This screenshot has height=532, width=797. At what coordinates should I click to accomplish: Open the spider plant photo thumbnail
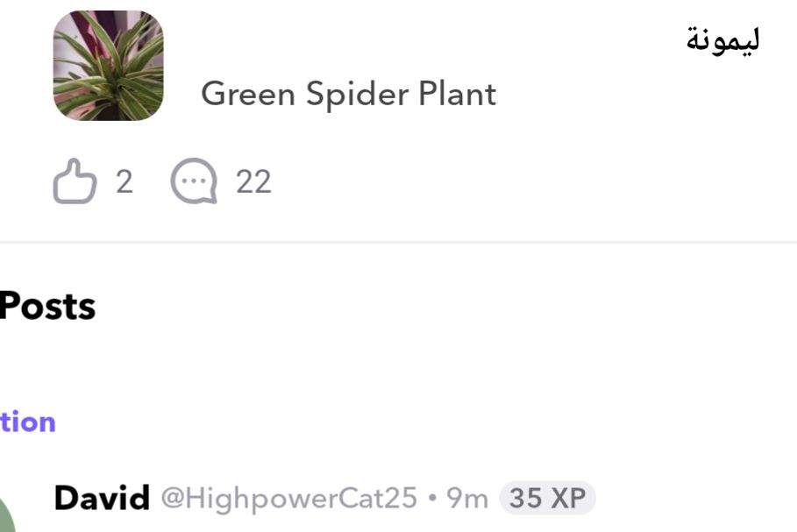point(108,66)
